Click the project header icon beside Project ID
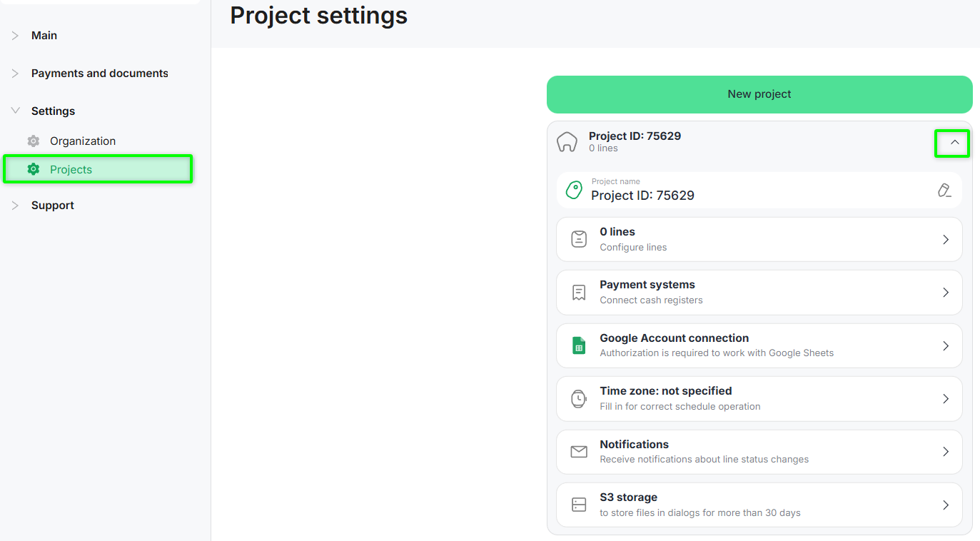 click(x=567, y=142)
